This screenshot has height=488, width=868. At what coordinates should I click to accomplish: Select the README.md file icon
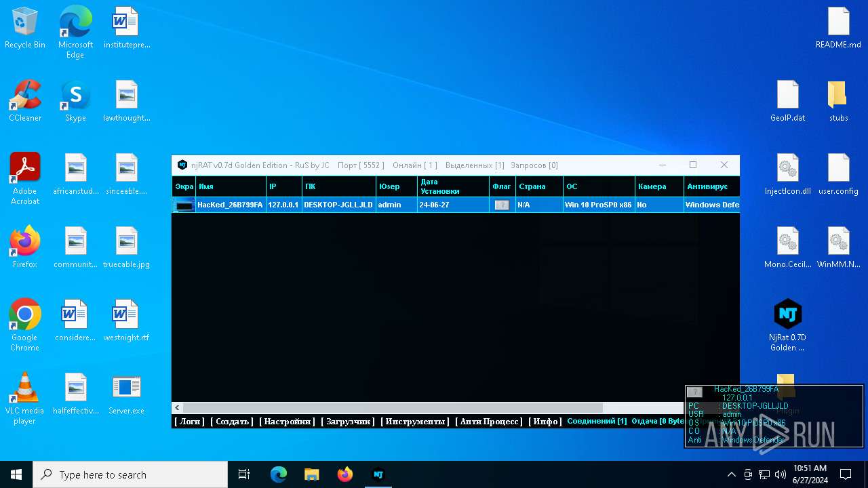click(x=838, y=28)
